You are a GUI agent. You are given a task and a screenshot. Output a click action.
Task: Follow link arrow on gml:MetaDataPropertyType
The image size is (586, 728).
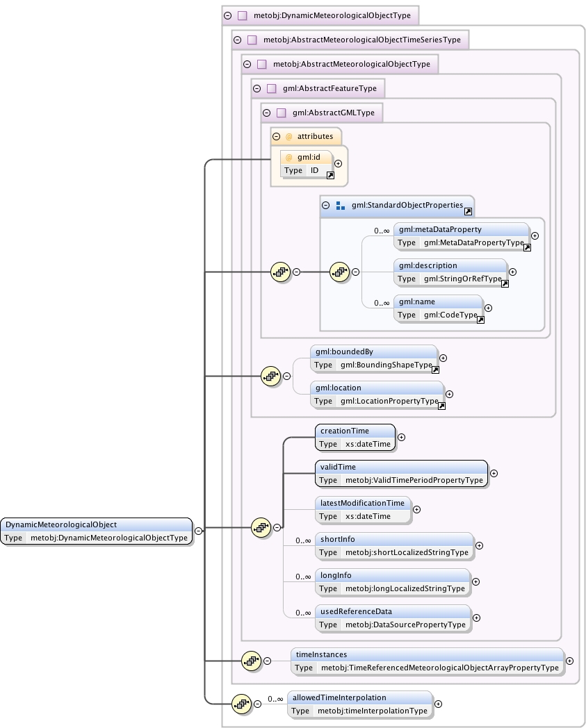coord(527,247)
